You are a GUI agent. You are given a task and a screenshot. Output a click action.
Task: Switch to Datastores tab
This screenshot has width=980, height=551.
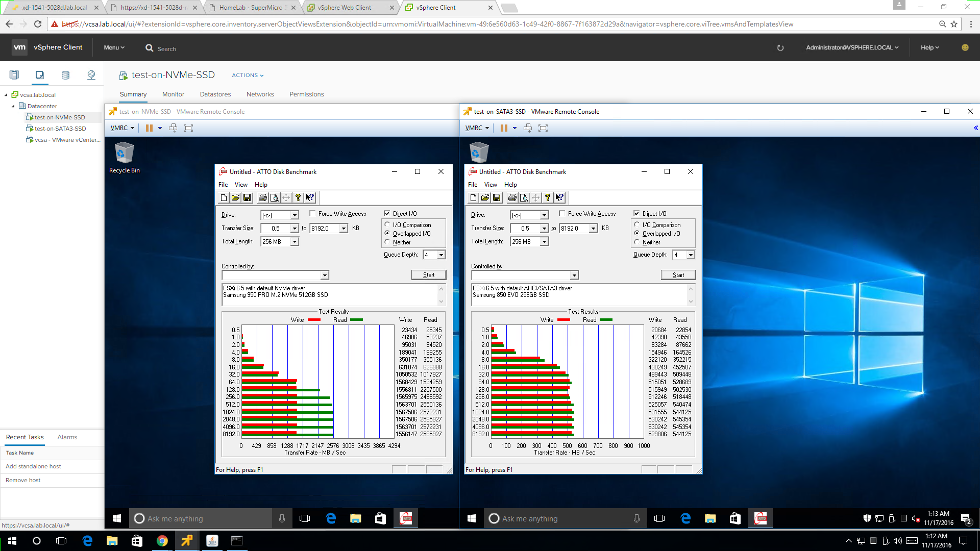point(215,94)
